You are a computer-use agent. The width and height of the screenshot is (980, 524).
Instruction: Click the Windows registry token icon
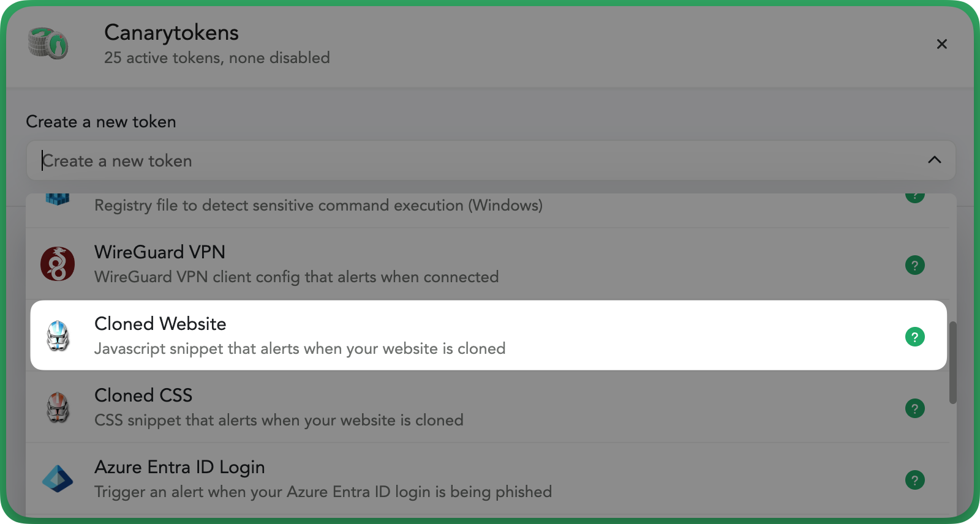click(x=58, y=199)
